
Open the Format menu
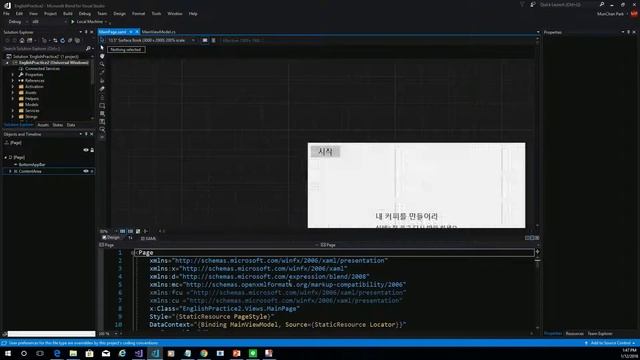point(138,13)
